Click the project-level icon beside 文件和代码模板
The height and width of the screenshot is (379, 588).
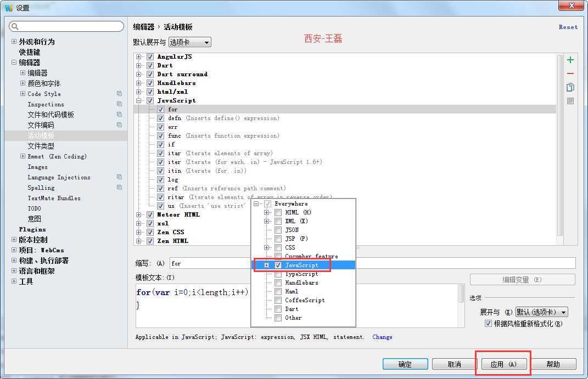coord(119,115)
